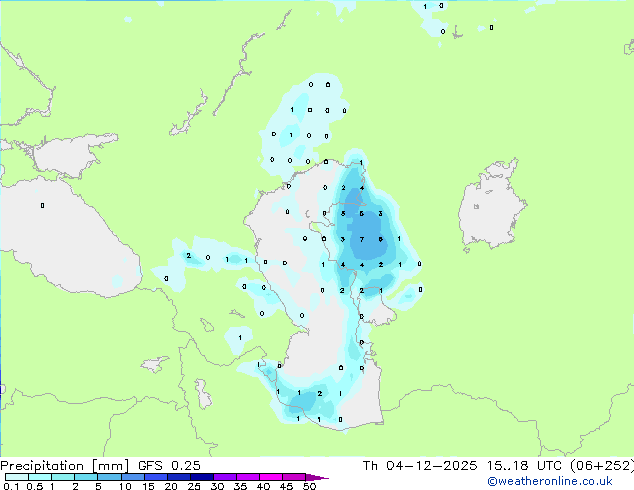The height and width of the screenshot is (490, 634).
Task: Select the 15–20 mm blue legend swatch
Action: pyautogui.click(x=155, y=477)
